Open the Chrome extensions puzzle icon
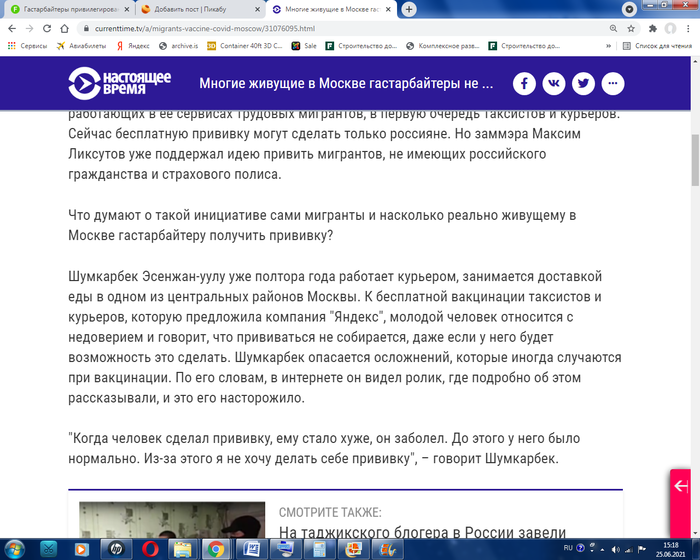 (653, 29)
